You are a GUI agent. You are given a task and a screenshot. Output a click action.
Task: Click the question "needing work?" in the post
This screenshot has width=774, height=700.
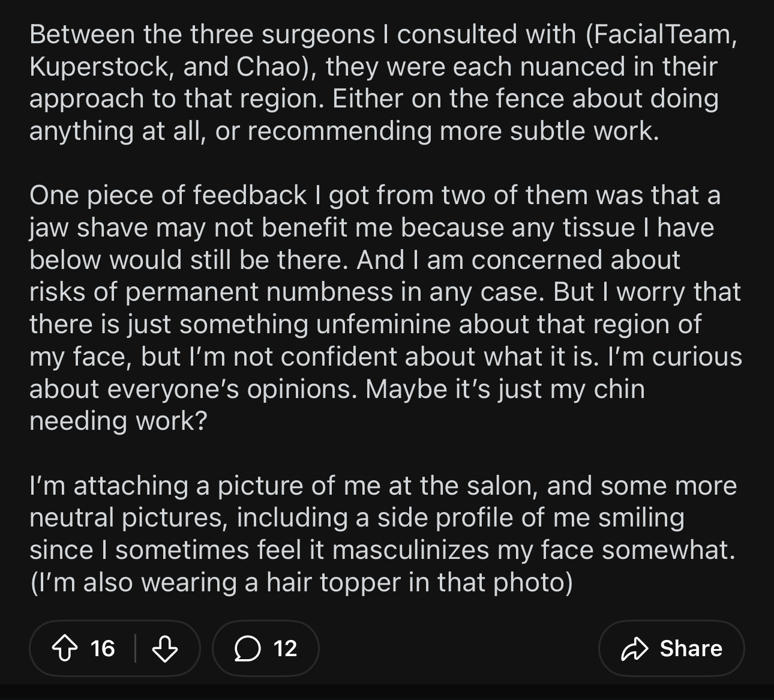tap(118, 422)
